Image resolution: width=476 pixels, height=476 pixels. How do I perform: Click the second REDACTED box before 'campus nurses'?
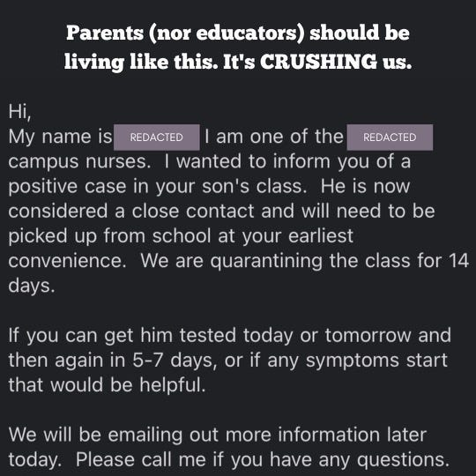[390, 138]
